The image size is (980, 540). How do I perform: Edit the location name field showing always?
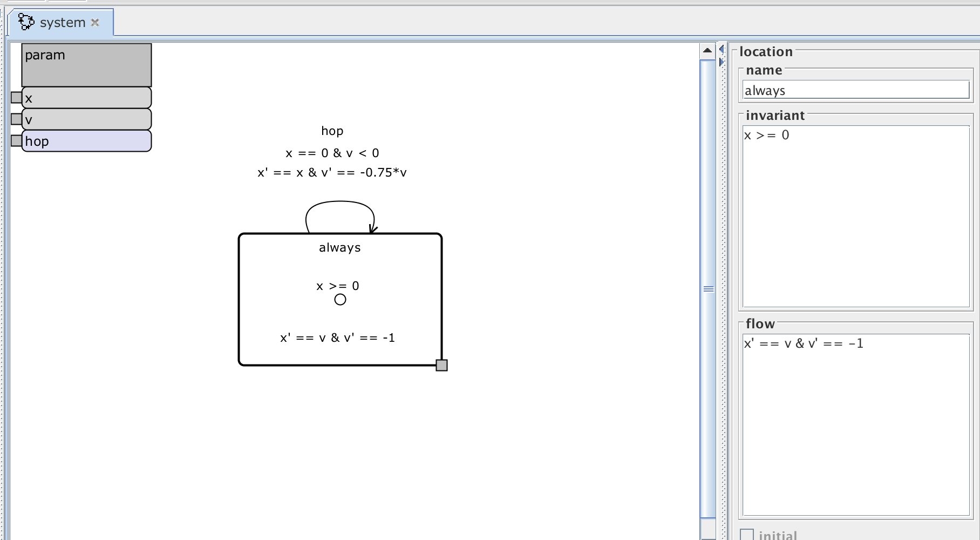tap(855, 90)
